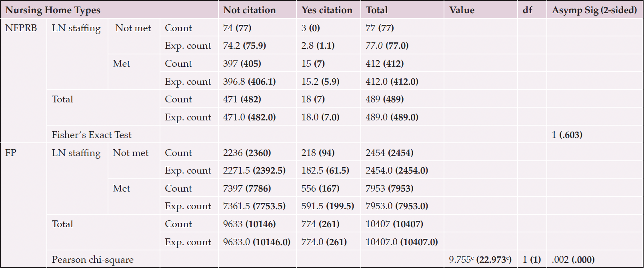Select the Fisher's Exact Test row label
The height and width of the screenshot is (268, 644).
(x=92, y=135)
